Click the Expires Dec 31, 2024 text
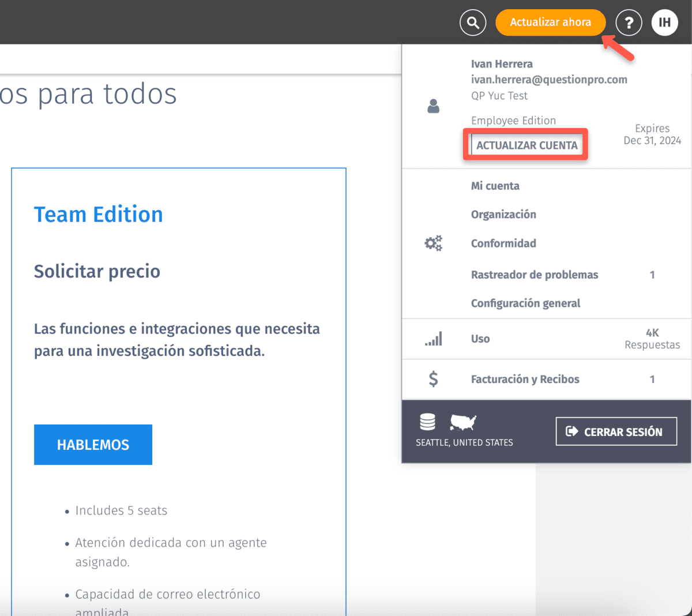 pyautogui.click(x=652, y=134)
